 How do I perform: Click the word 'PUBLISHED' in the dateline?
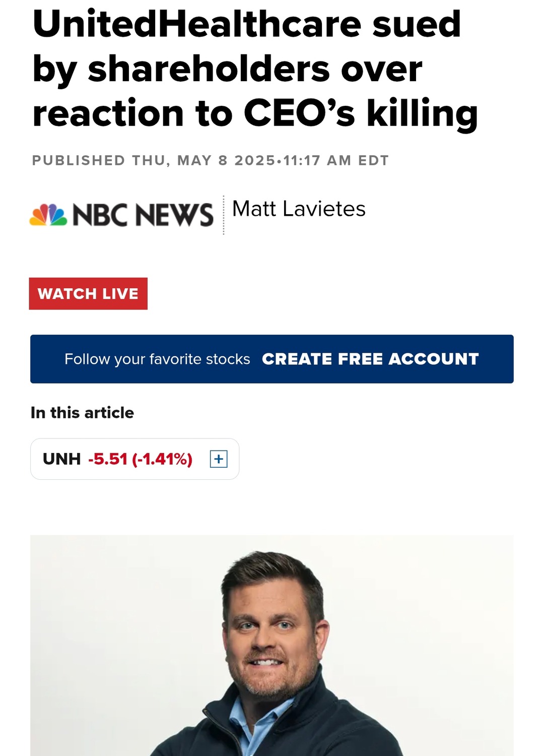pos(79,160)
